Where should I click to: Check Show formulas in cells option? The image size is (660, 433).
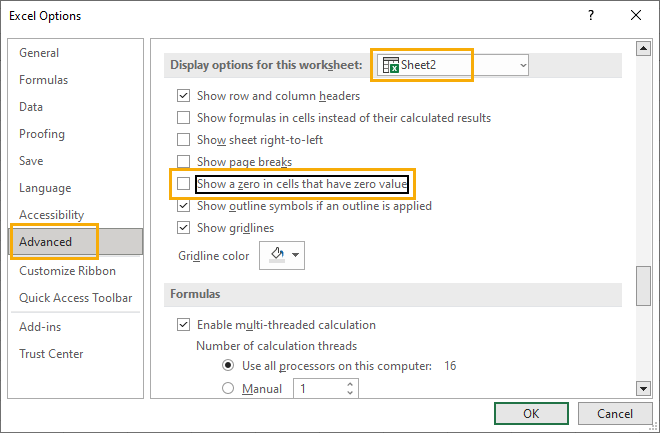(184, 117)
